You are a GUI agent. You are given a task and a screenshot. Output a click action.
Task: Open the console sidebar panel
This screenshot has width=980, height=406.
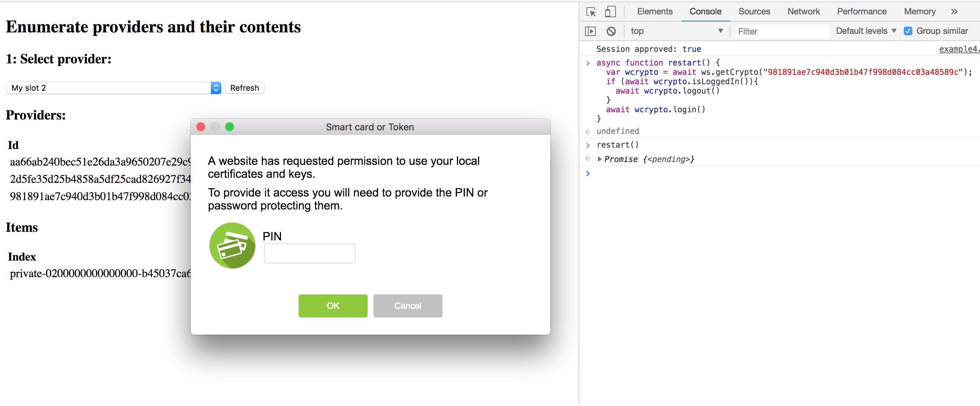pos(590,31)
